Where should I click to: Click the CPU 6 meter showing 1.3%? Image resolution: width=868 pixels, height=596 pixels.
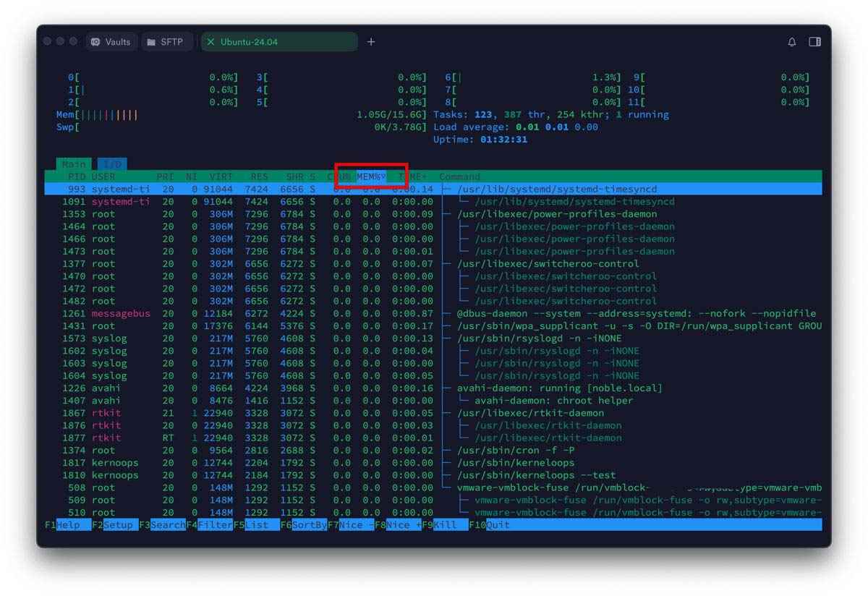click(533, 77)
